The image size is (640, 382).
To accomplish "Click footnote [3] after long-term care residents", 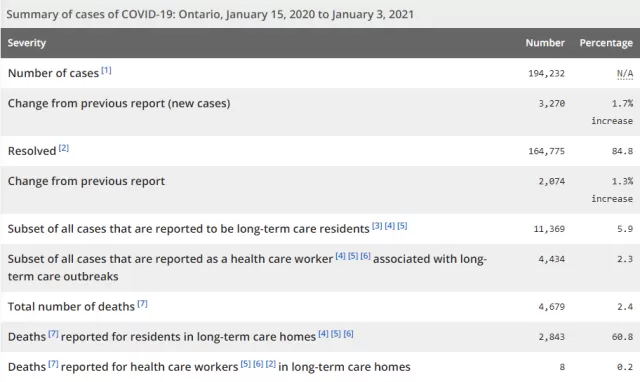I will click(377, 226).
